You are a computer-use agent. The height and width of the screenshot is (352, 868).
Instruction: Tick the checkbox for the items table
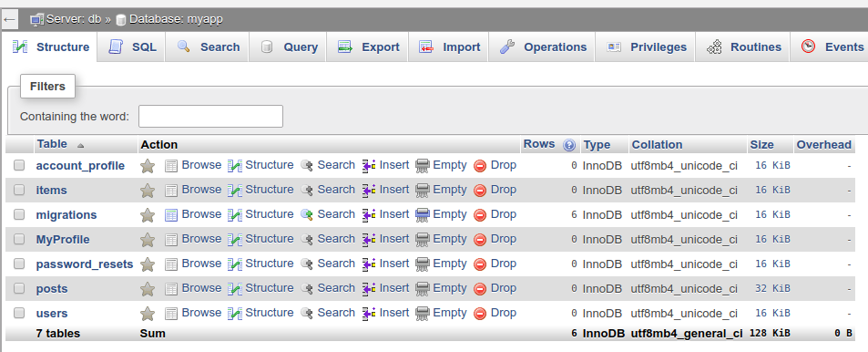19,190
